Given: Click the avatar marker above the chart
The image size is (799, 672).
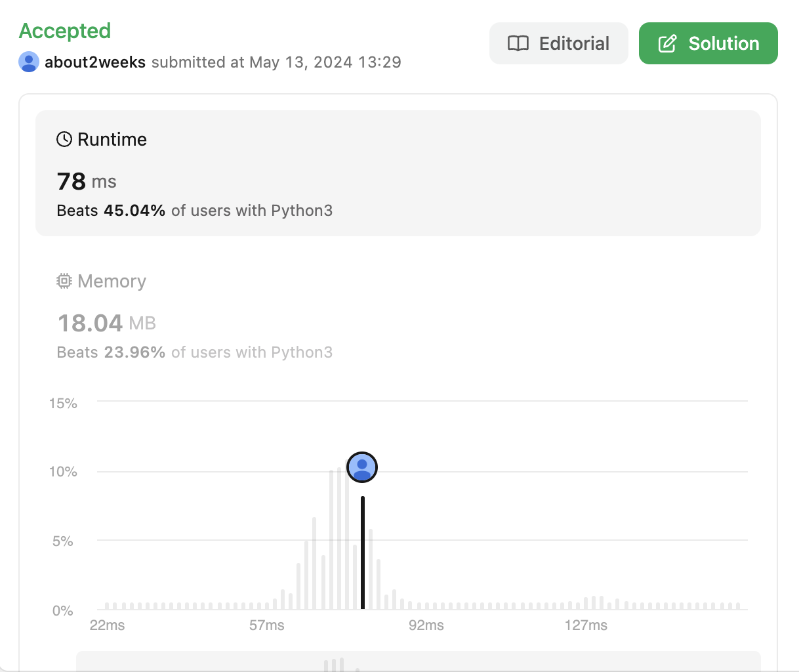Looking at the screenshot, I should click(x=362, y=467).
